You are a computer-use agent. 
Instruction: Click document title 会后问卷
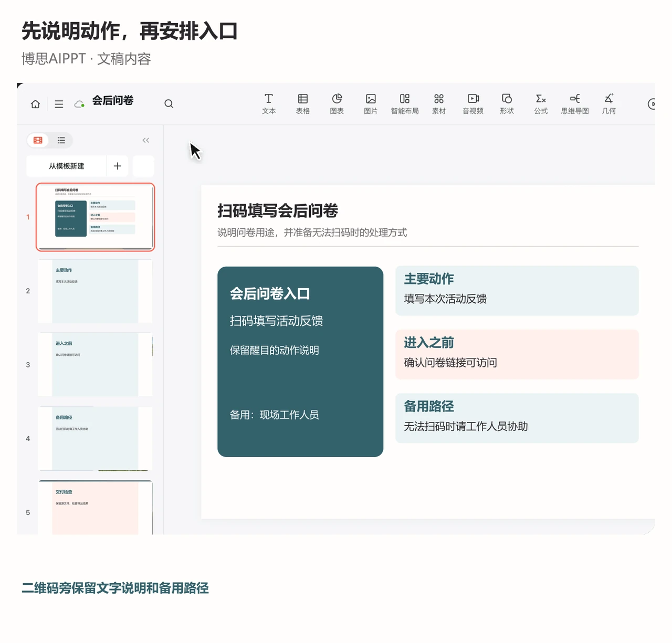(x=113, y=100)
